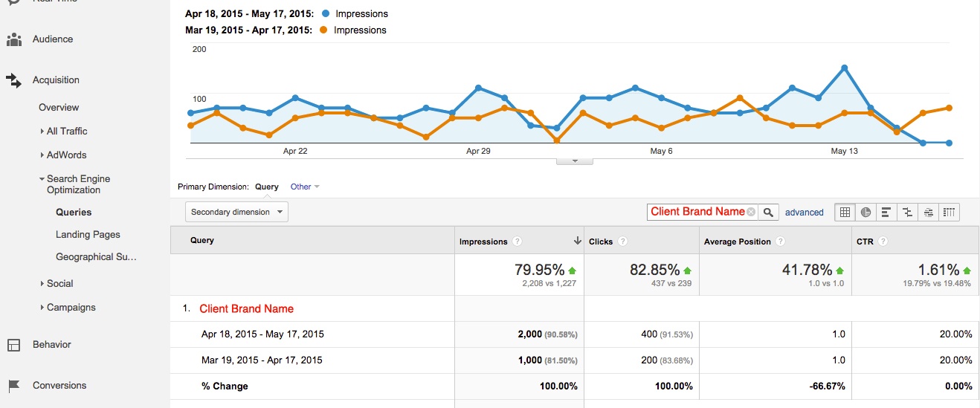Select the Pivot table view icon
Image resolution: width=980 pixels, height=408 pixels.
click(x=950, y=213)
